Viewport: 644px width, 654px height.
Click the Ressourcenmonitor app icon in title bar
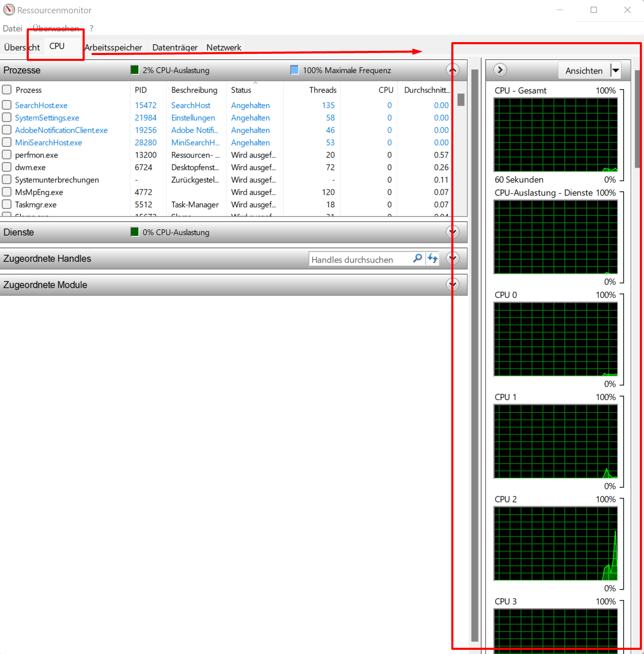[x=9, y=10]
